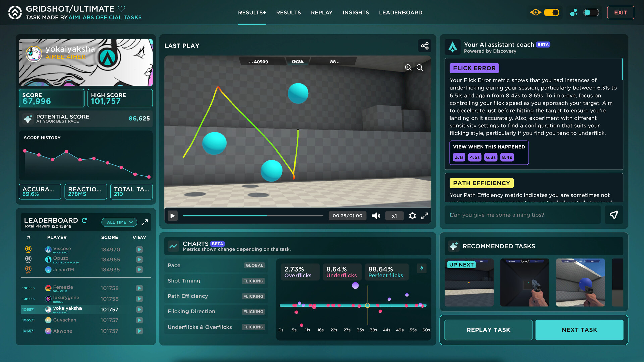Open the LEADERBOARD tab
The image size is (644, 362).
400,12
